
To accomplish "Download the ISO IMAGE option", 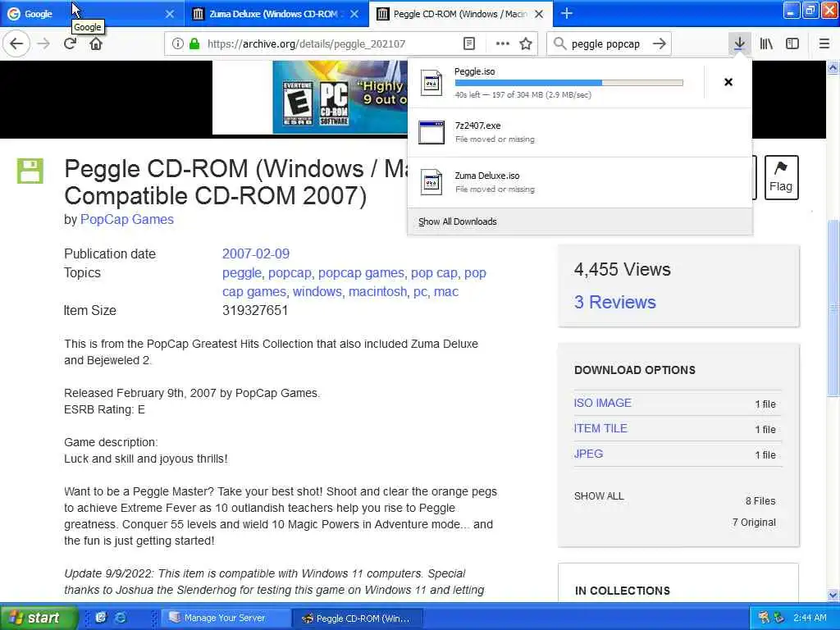I will coord(603,403).
